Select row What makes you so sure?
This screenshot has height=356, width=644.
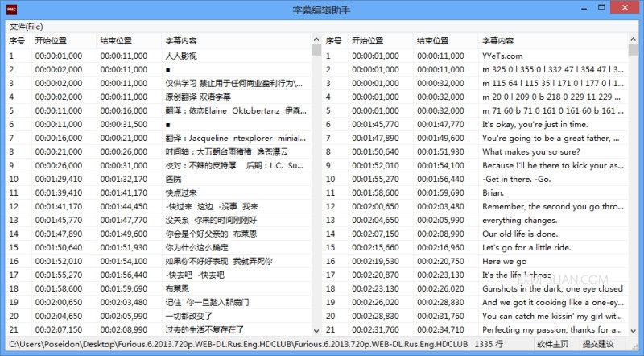(x=475, y=151)
